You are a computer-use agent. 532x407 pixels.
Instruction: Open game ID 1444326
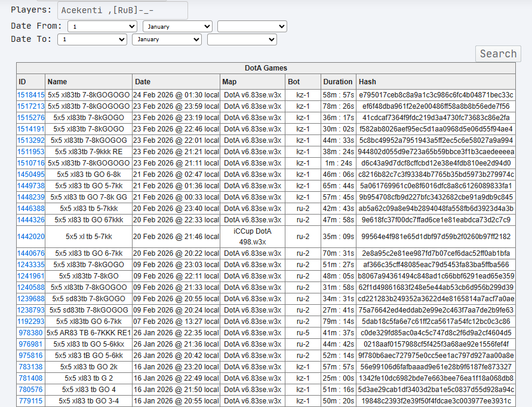[31, 220]
